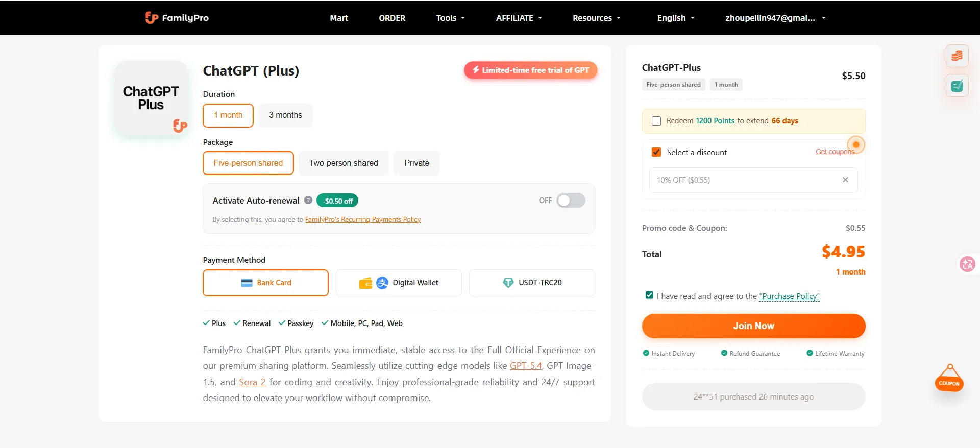The height and width of the screenshot is (448, 980).
Task: Enable the Activate Auto-renewal toggle
Action: click(x=571, y=201)
